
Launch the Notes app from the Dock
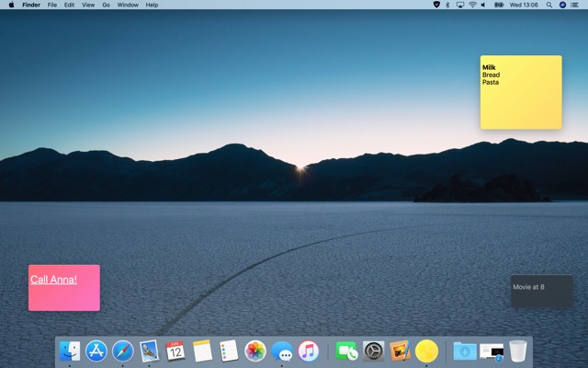[202, 351]
